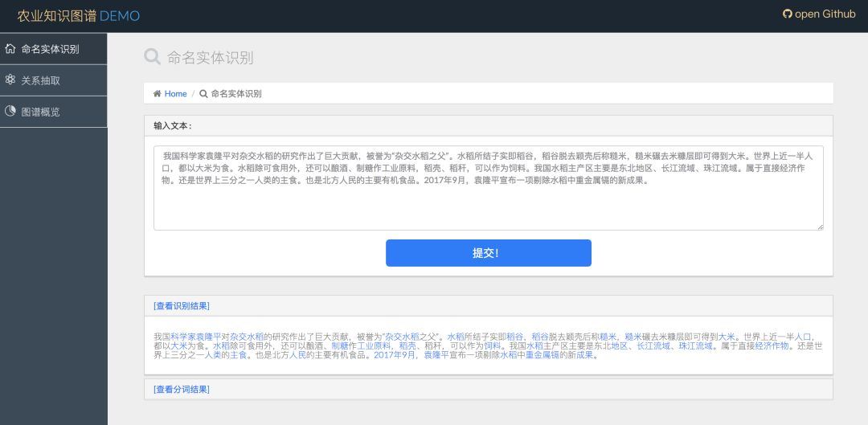Click inside the input text area

(x=489, y=188)
